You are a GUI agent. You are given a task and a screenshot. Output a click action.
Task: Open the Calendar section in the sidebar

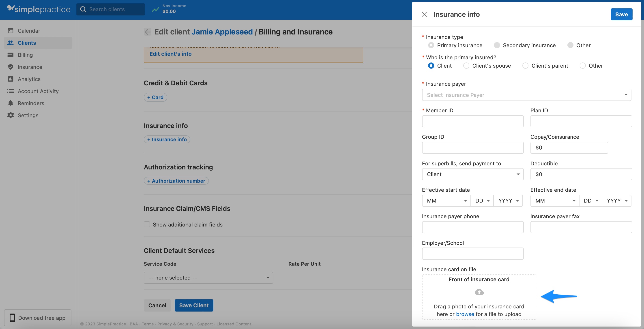click(11, 30)
